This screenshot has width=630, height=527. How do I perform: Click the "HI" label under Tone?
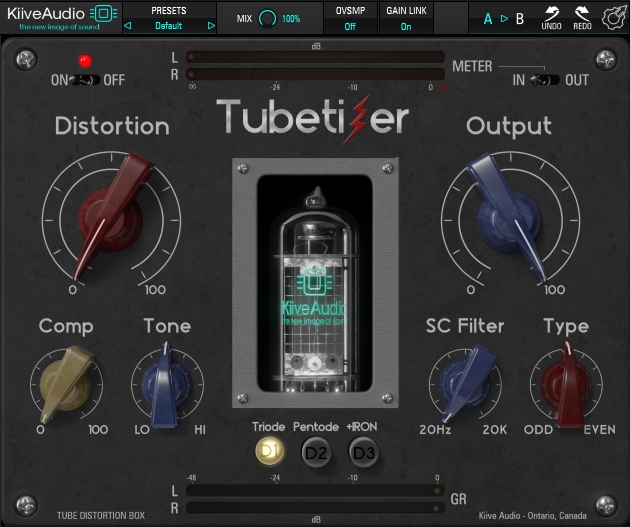[200, 430]
